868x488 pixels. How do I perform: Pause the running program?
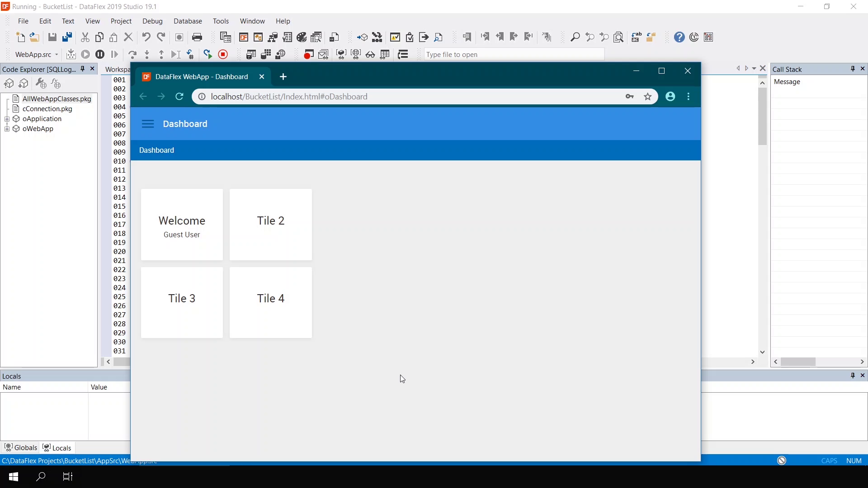[100, 55]
